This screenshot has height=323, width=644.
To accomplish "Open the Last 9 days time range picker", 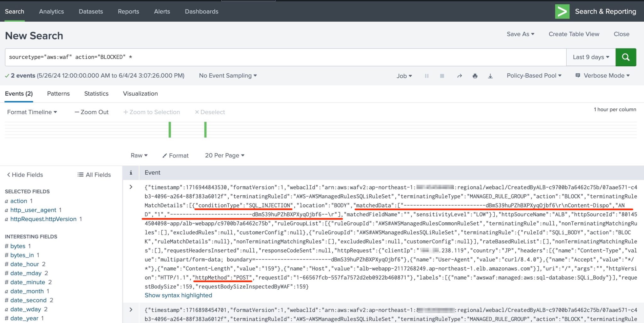I will pyautogui.click(x=591, y=57).
